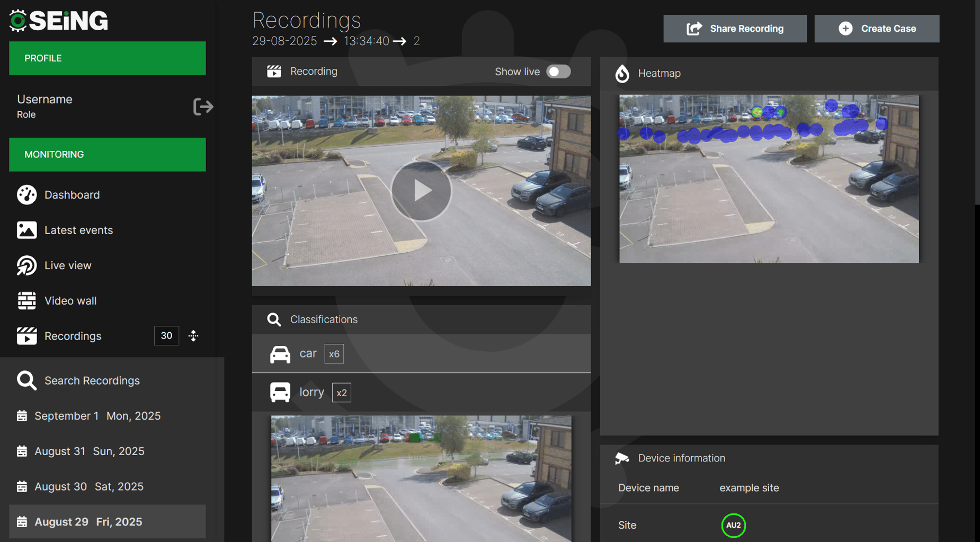Viewport: 980px width, 542px height.
Task: Click the Live view spiral icon
Action: point(26,265)
